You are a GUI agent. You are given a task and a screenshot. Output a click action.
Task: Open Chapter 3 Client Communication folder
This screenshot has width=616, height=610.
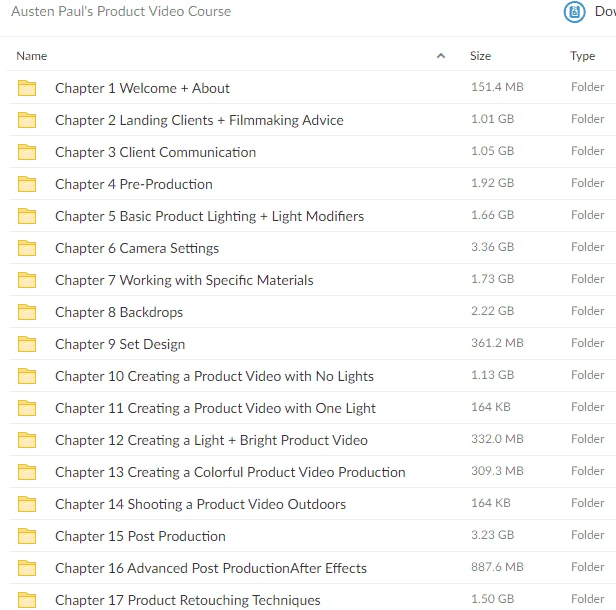[156, 152]
